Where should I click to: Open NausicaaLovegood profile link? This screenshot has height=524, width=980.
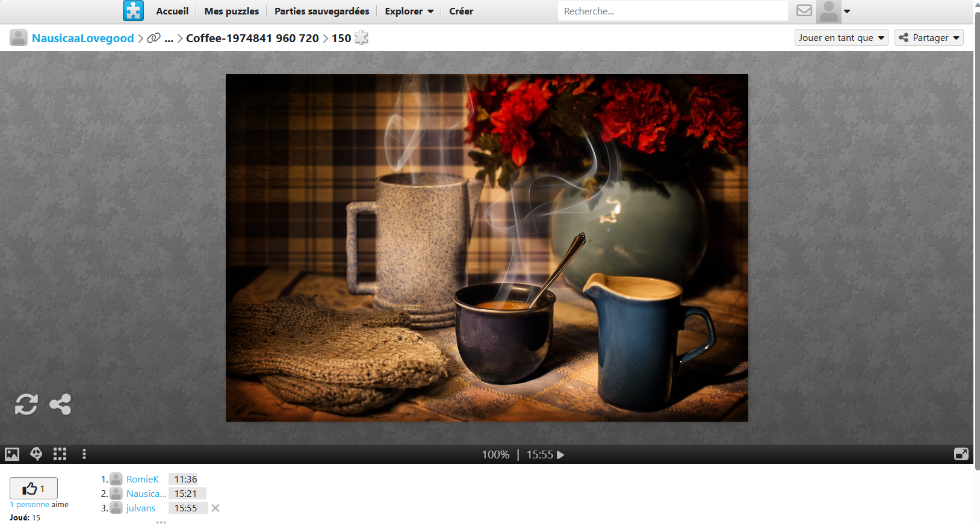point(83,38)
